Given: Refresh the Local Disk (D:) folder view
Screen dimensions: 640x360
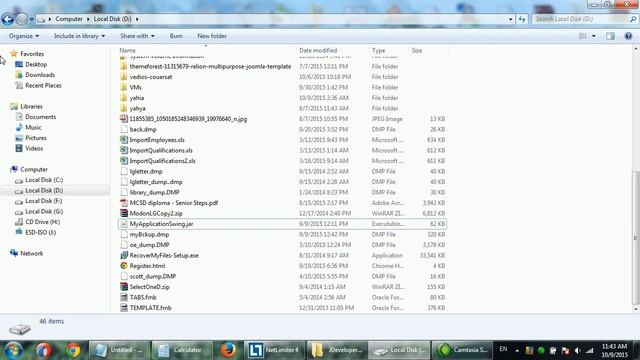Looking at the screenshot, I should tap(522, 19).
